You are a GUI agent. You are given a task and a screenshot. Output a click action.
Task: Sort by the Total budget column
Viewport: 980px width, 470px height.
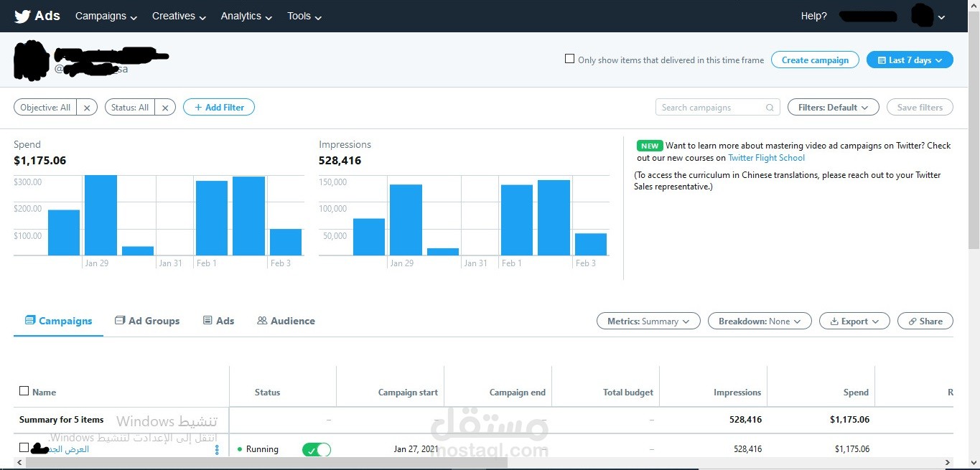628,393
